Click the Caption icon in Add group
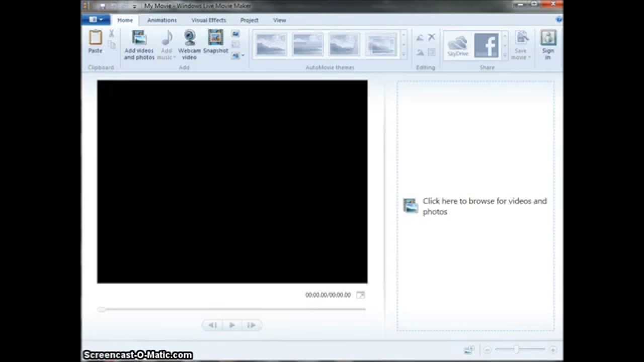This screenshot has height=362, width=644. (235, 45)
